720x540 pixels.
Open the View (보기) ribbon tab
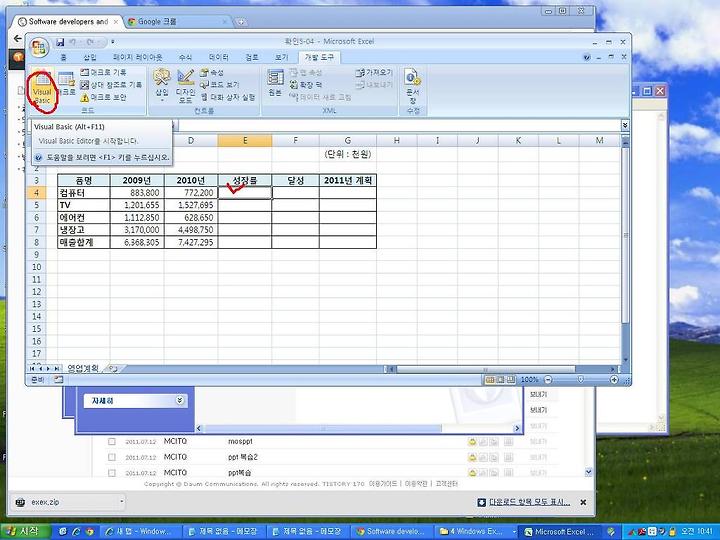click(x=281, y=57)
